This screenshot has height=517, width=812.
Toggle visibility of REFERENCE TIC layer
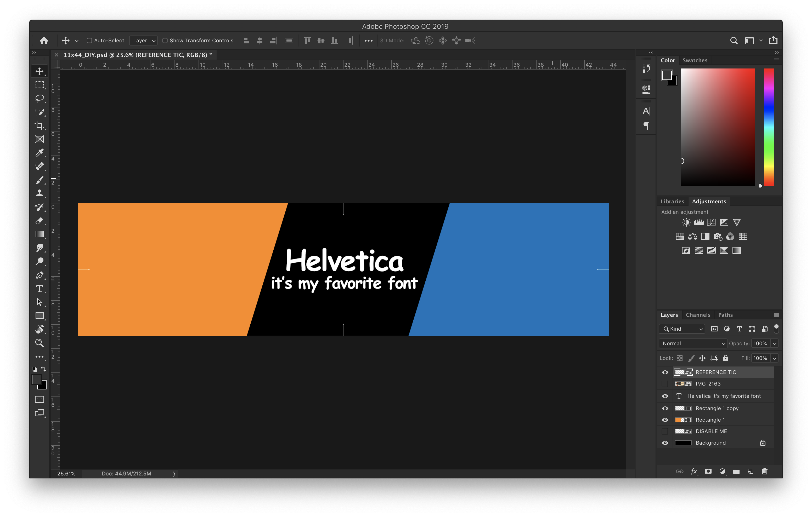664,372
